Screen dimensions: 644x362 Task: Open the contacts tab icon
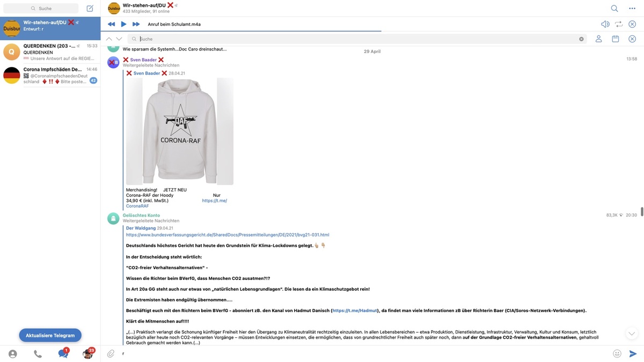12,354
